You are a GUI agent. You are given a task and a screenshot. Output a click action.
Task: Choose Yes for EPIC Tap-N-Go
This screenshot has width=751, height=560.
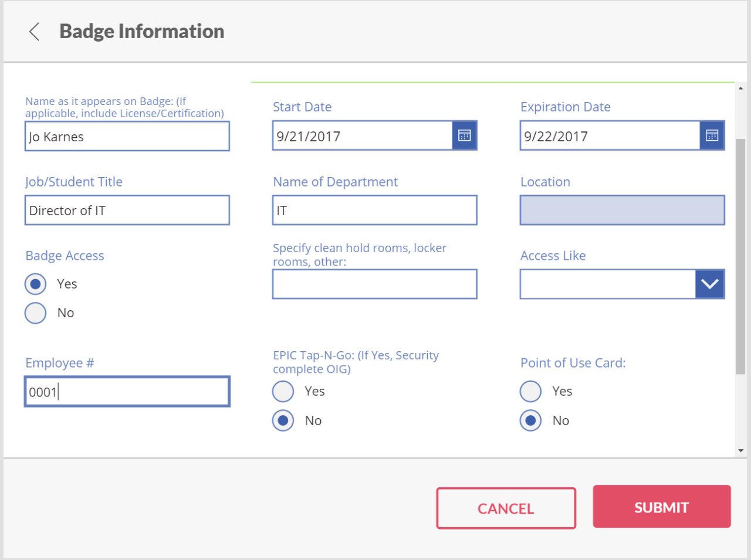coord(283,392)
